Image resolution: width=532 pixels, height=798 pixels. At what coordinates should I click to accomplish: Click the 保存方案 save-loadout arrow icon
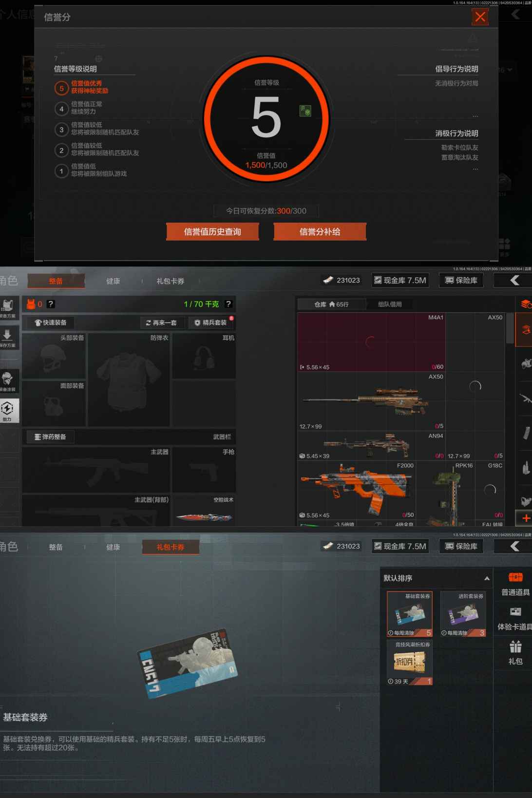(x=8, y=336)
